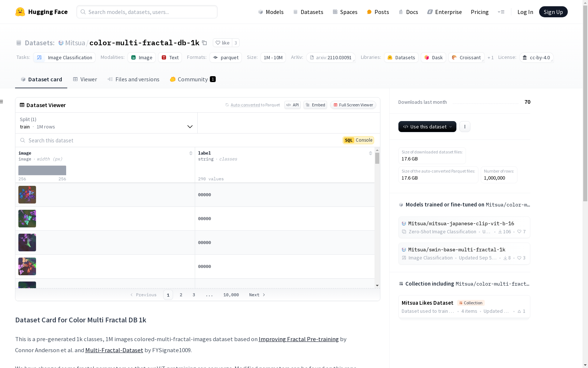Image resolution: width=588 pixels, height=368 pixels.
Task: Go to Datasets in the top navigation
Action: (x=308, y=12)
